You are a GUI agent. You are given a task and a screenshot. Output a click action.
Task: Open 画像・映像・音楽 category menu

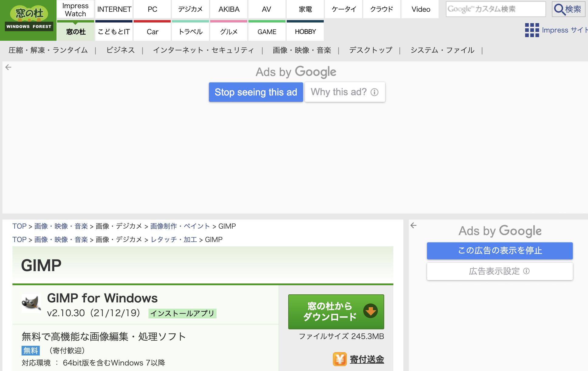coord(302,50)
